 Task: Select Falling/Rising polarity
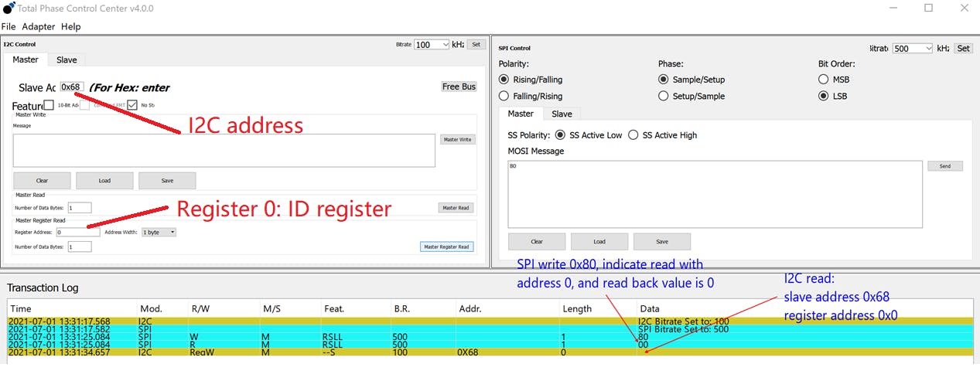pyautogui.click(x=504, y=96)
